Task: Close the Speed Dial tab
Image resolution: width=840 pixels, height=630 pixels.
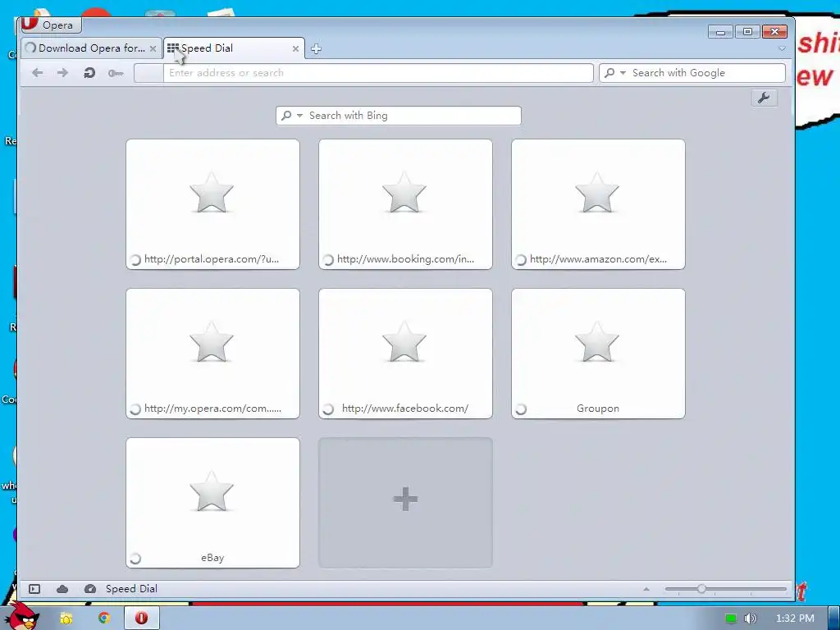Action: [295, 48]
